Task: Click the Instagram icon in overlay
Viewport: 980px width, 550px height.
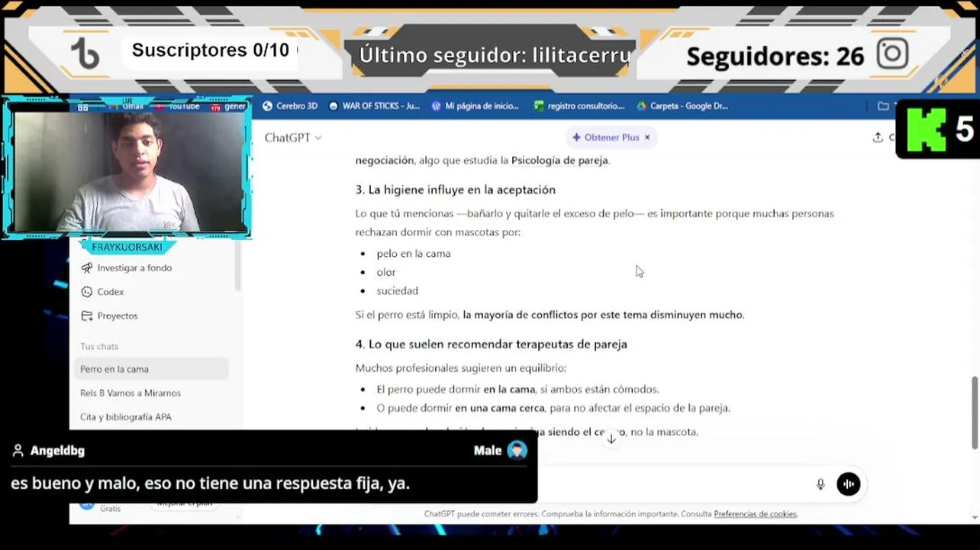Action: pos(892,54)
